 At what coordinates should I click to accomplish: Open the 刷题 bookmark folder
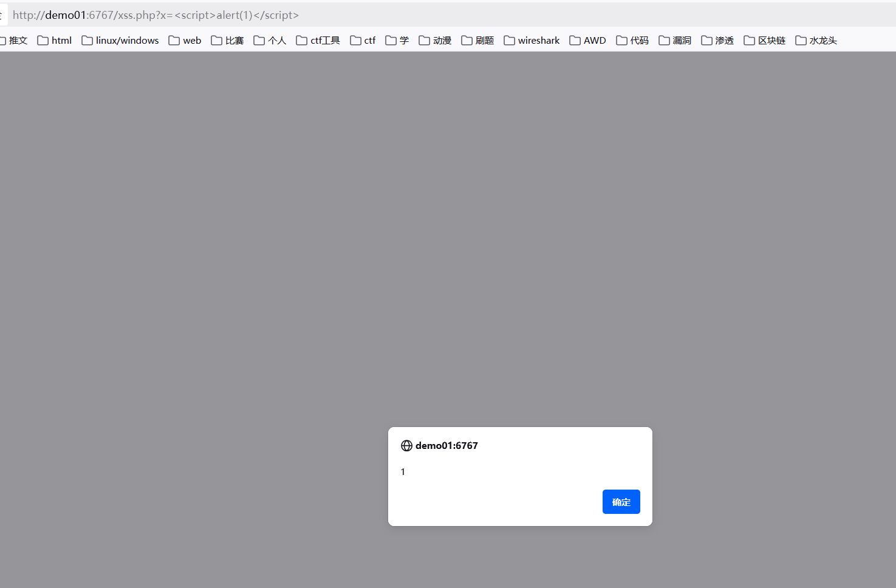tap(478, 41)
